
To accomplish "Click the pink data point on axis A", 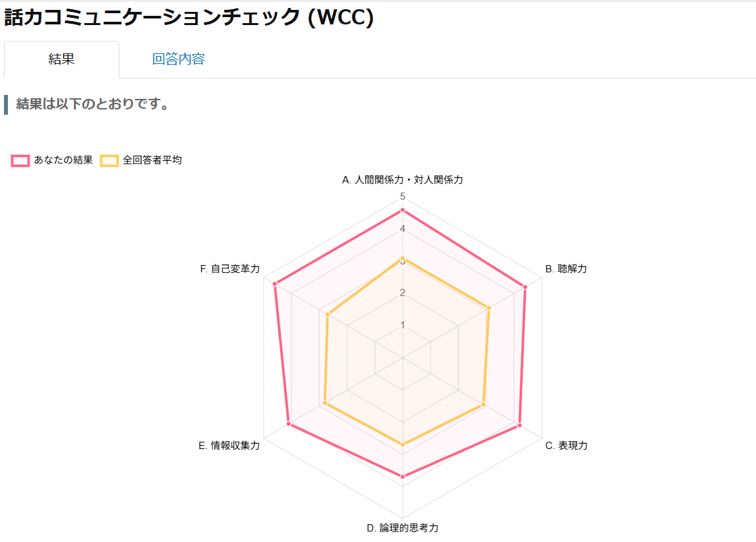I will [403, 210].
